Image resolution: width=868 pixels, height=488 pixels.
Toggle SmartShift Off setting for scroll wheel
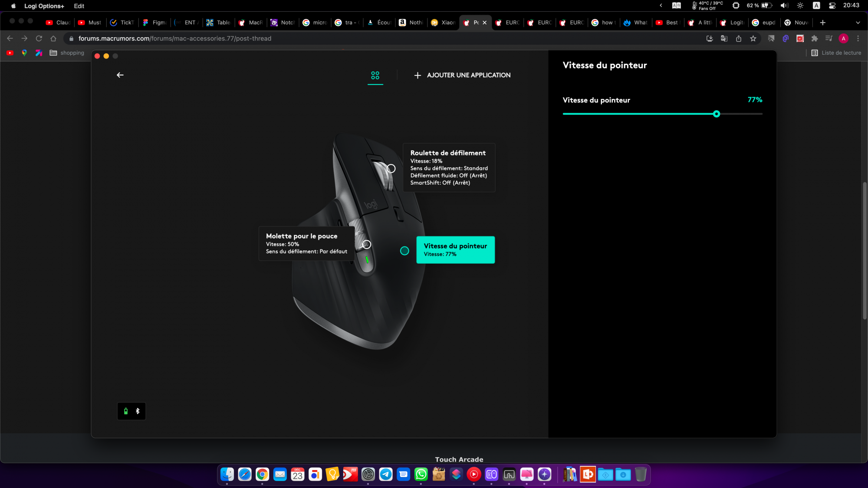pyautogui.click(x=439, y=182)
